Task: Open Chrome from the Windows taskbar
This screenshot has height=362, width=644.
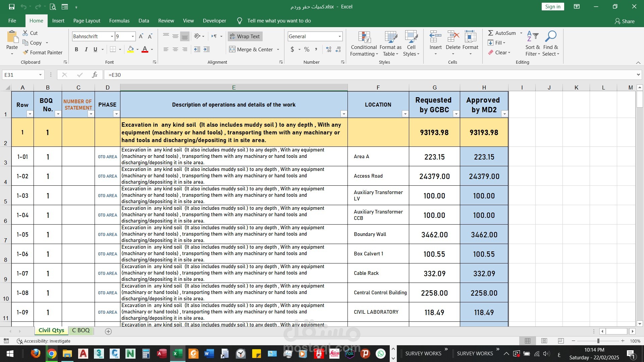Action: click(52, 354)
